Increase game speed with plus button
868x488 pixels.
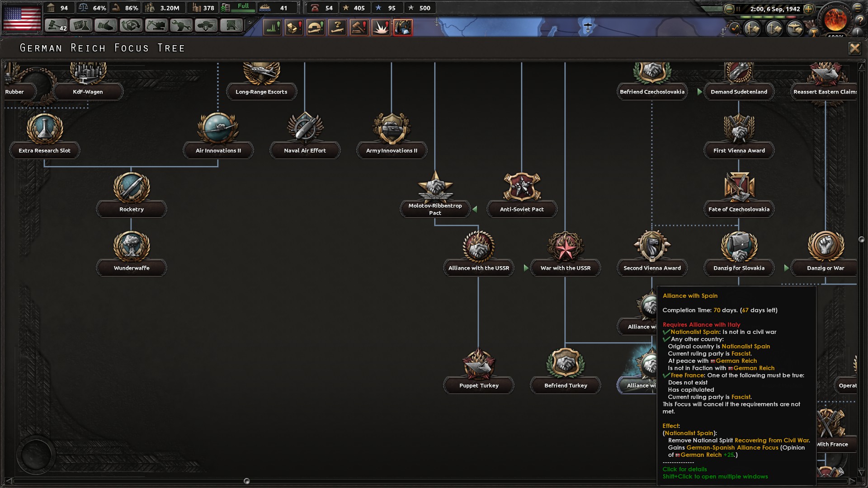[809, 9]
